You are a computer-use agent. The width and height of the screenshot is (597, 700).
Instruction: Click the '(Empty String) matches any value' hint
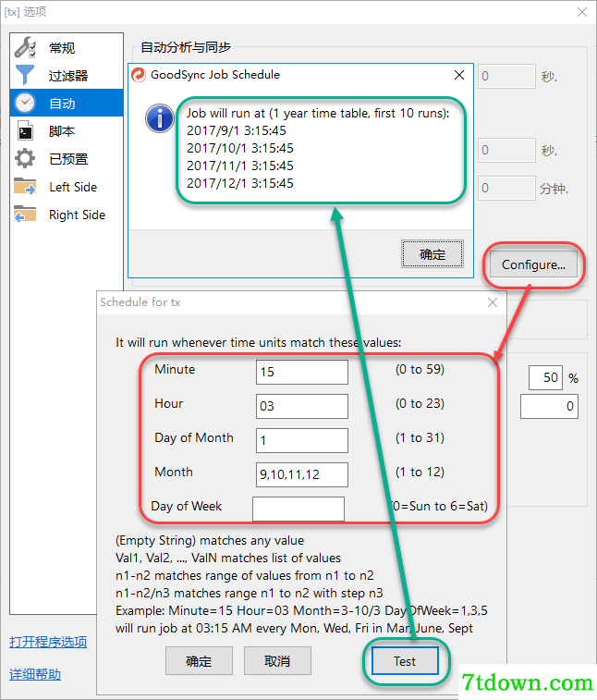pyautogui.click(x=210, y=541)
